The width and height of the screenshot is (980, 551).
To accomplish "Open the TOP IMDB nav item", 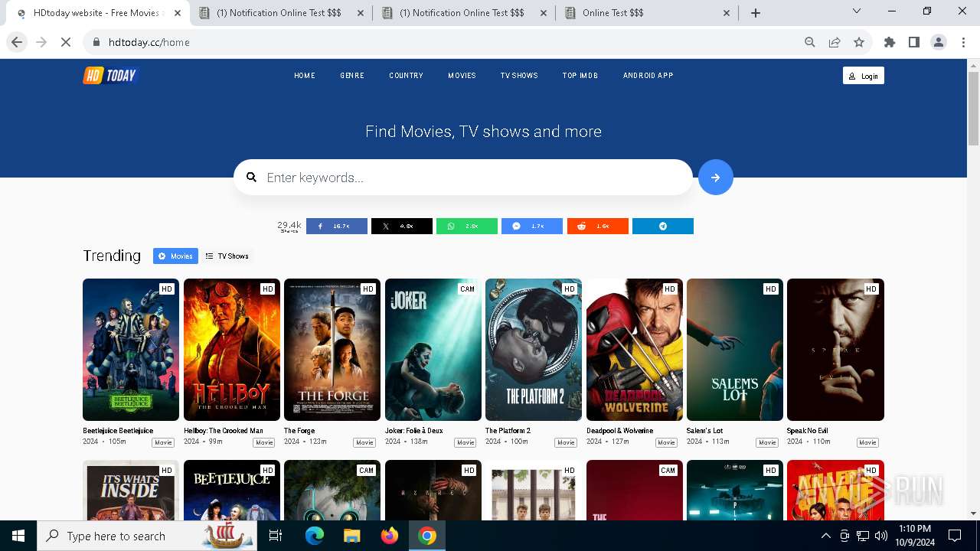I will click(x=580, y=76).
